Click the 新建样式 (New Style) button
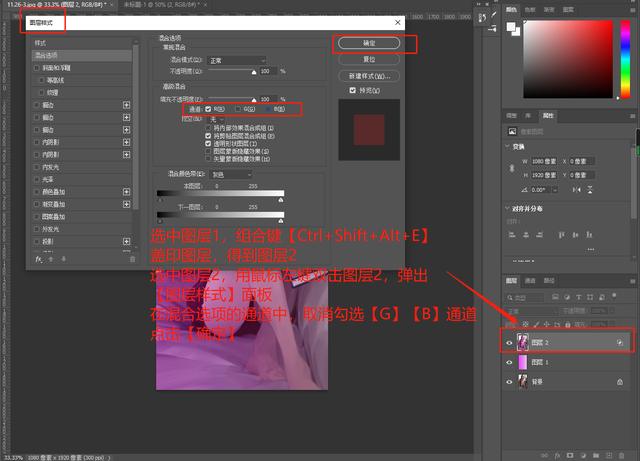This screenshot has width=640, height=461. pyautogui.click(x=369, y=76)
